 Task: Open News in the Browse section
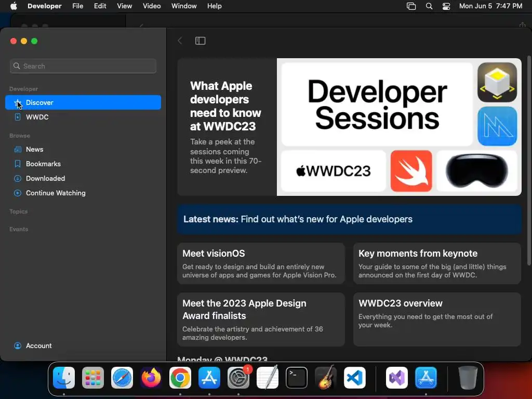83,149
